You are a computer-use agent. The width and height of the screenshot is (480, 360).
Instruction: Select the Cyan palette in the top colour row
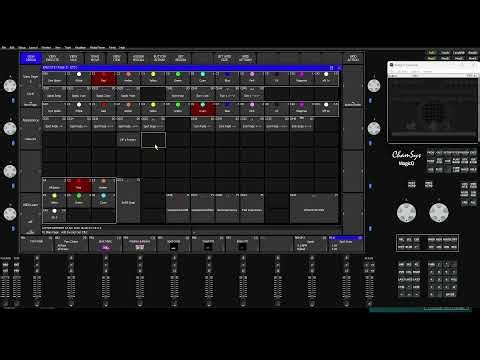[202, 79]
